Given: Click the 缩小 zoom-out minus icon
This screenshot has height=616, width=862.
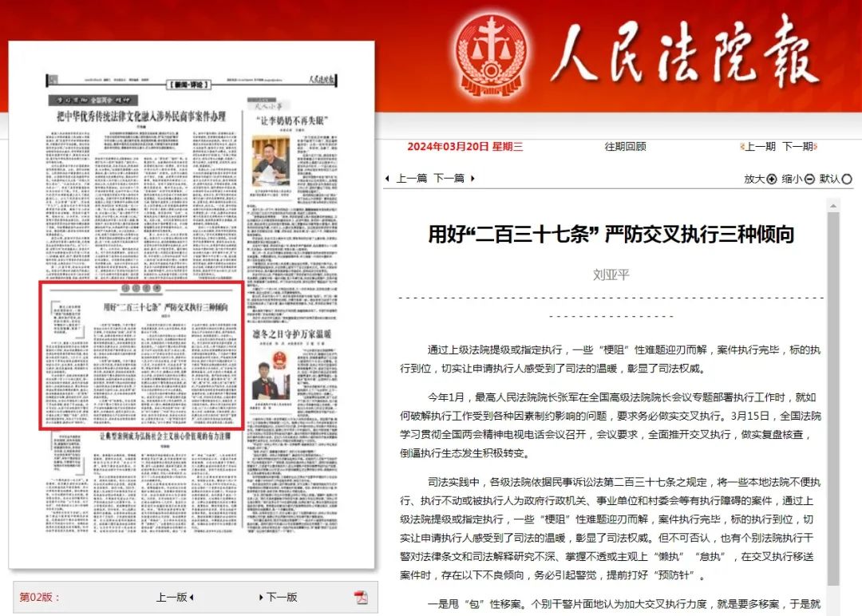Looking at the screenshot, I should tap(809, 180).
